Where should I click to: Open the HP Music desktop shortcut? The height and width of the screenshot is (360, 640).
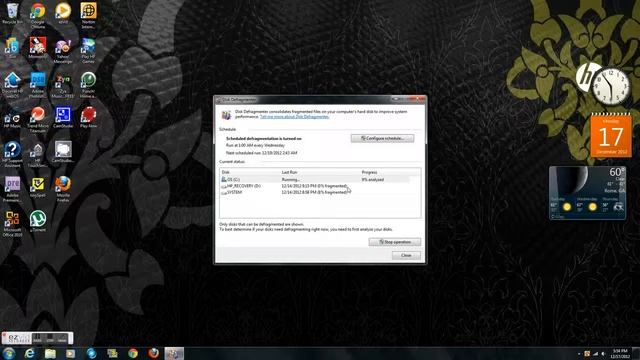(12, 118)
